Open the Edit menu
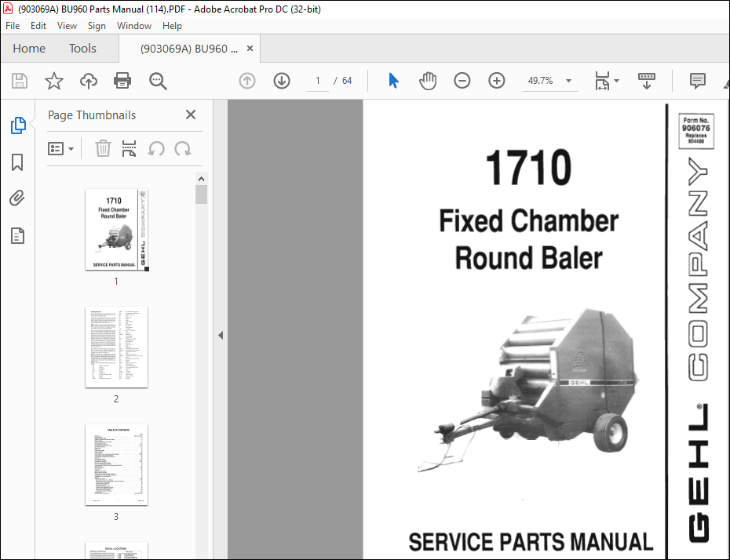Viewport: 730px width, 560px height. point(38,26)
